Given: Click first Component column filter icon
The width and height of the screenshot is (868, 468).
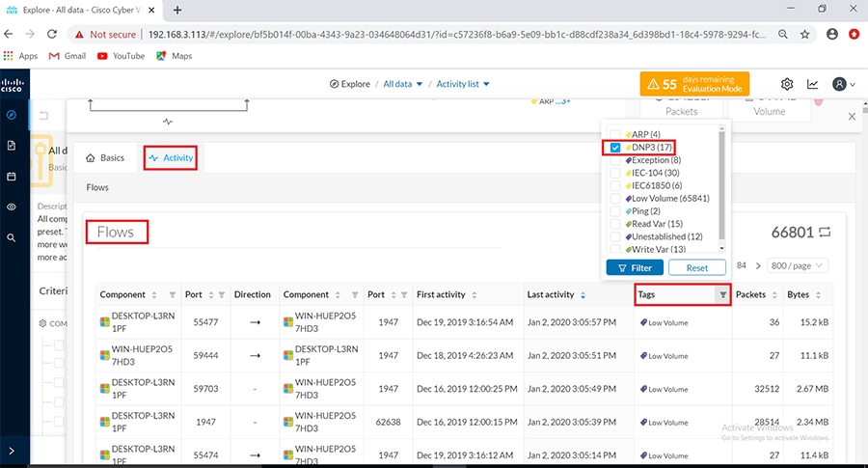Looking at the screenshot, I should 173,294.
